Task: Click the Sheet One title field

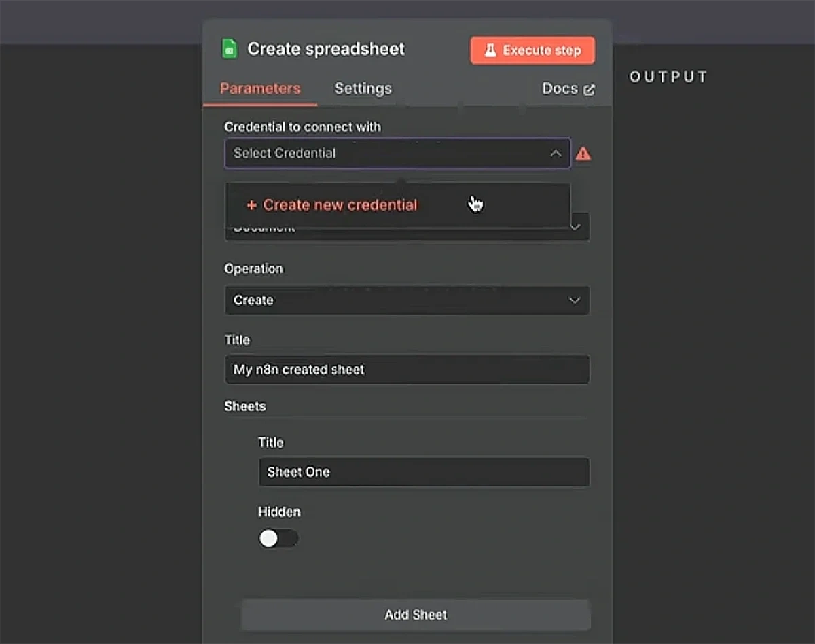Action: point(424,471)
